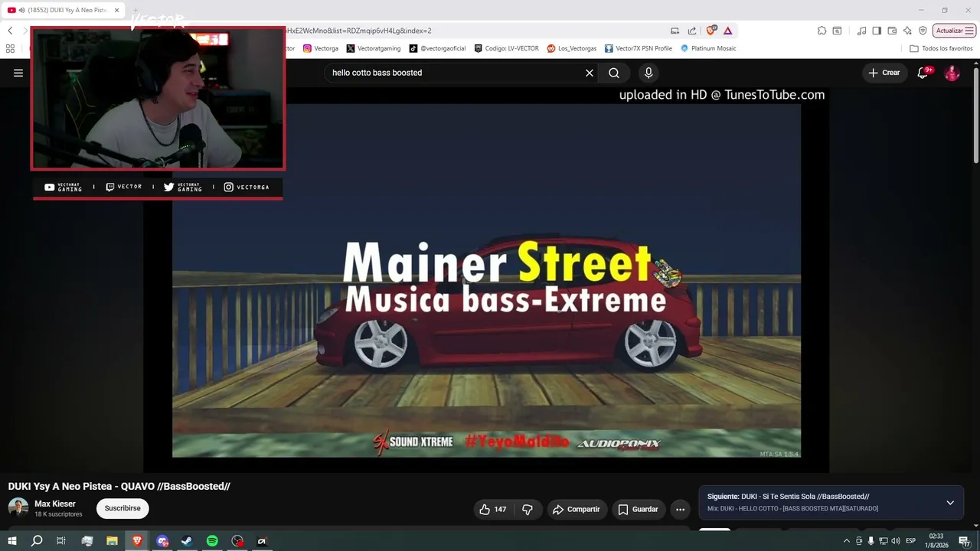Subscribe to Max Kieser with Suscribirse
Image resolution: width=980 pixels, height=551 pixels.
coord(122,508)
